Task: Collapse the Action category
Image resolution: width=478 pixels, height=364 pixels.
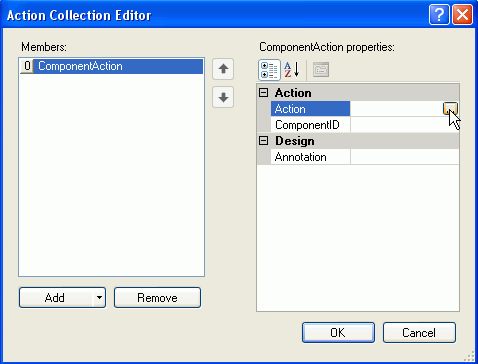Action: pos(264,93)
